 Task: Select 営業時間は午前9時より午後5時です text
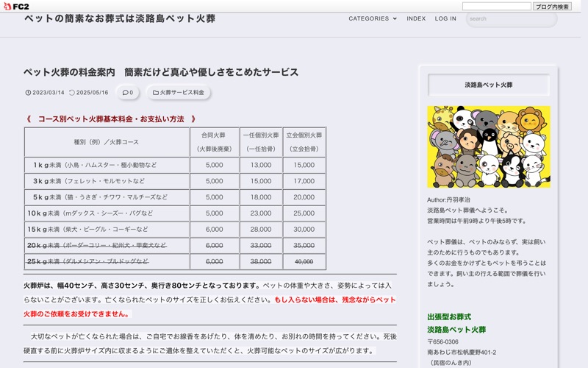(x=476, y=221)
